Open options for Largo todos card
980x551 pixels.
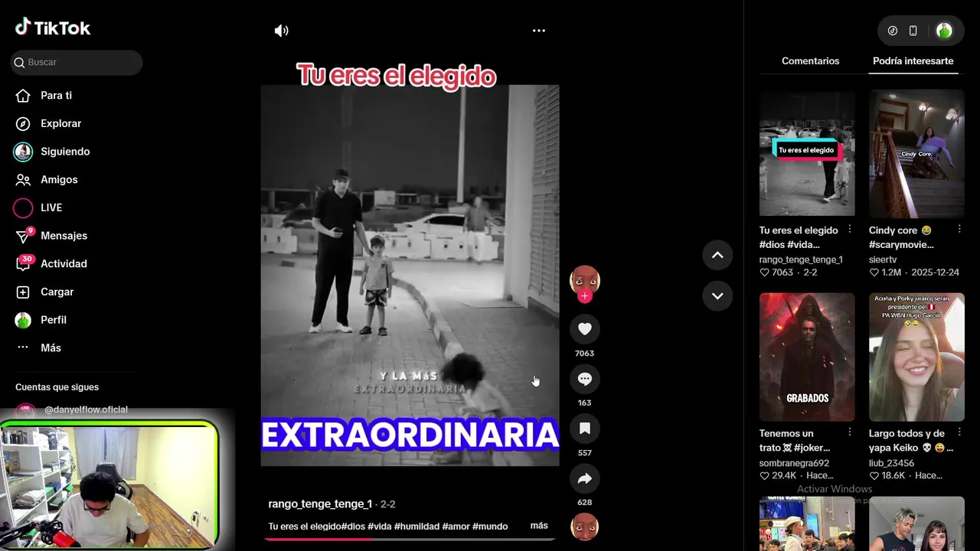[959, 433]
